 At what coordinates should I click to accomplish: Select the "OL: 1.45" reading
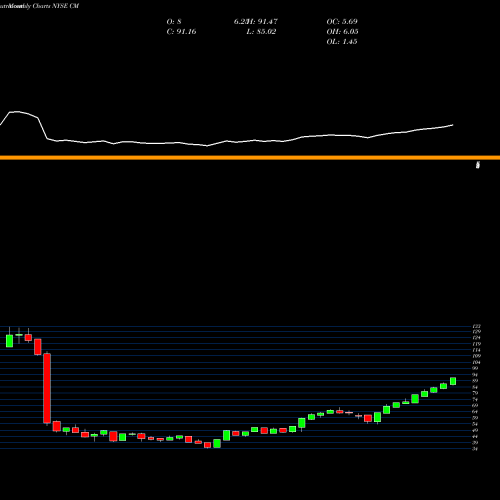tap(342, 42)
